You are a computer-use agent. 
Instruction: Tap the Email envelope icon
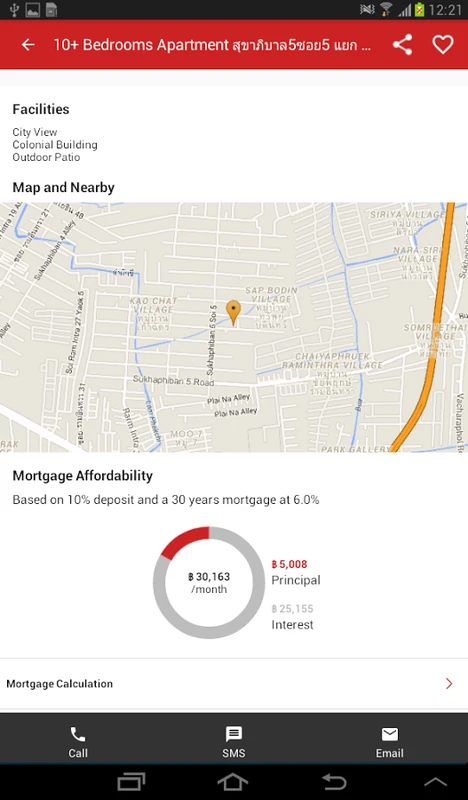pos(389,734)
